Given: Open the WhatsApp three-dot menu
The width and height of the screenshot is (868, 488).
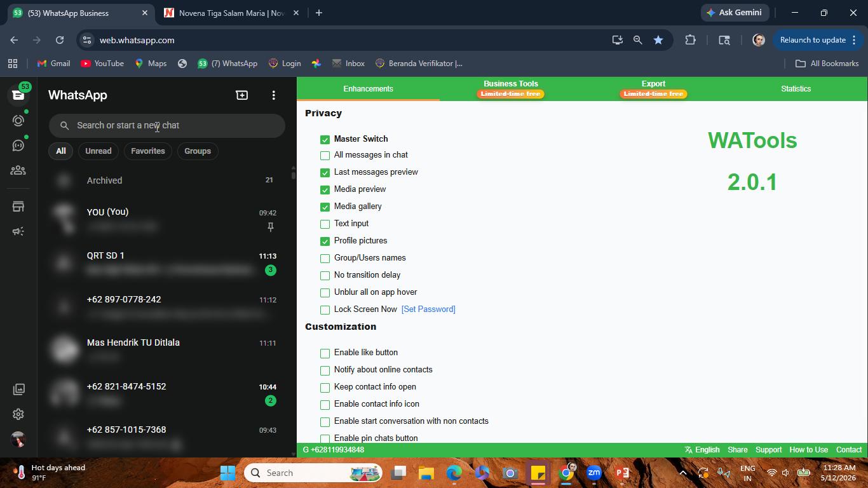Looking at the screenshot, I should (x=273, y=95).
